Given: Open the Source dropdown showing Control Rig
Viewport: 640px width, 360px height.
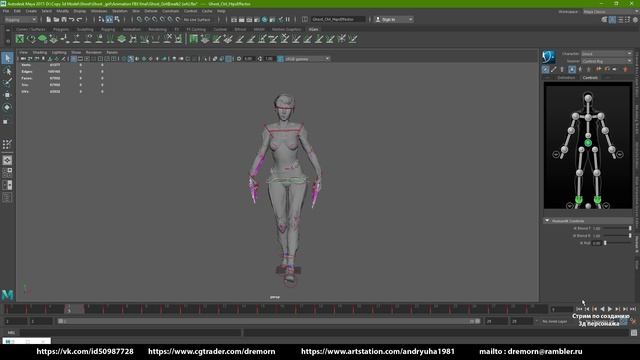Looking at the screenshot, I should (606, 61).
